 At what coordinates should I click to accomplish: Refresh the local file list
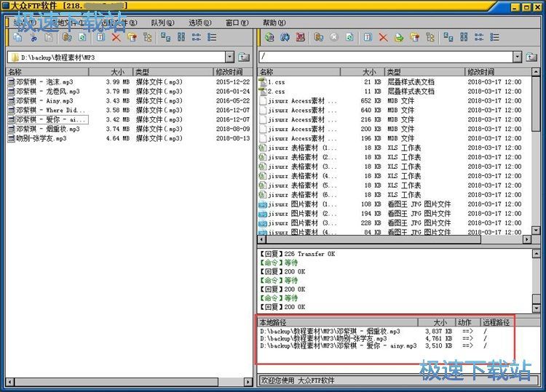[x=82, y=37]
